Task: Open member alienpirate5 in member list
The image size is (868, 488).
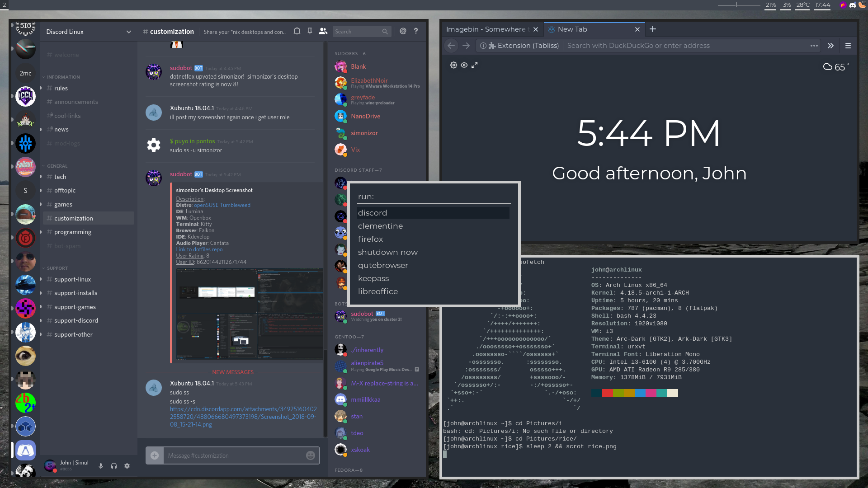Action: pyautogui.click(x=377, y=366)
